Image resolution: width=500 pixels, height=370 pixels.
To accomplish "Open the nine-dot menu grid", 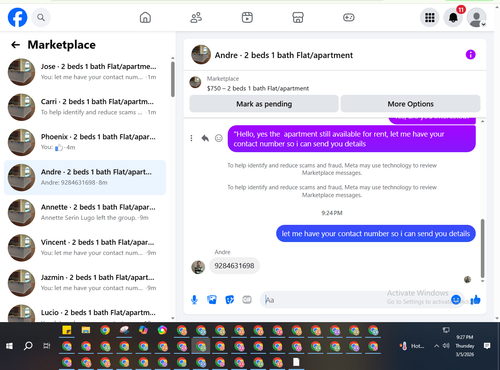I will click(x=429, y=17).
